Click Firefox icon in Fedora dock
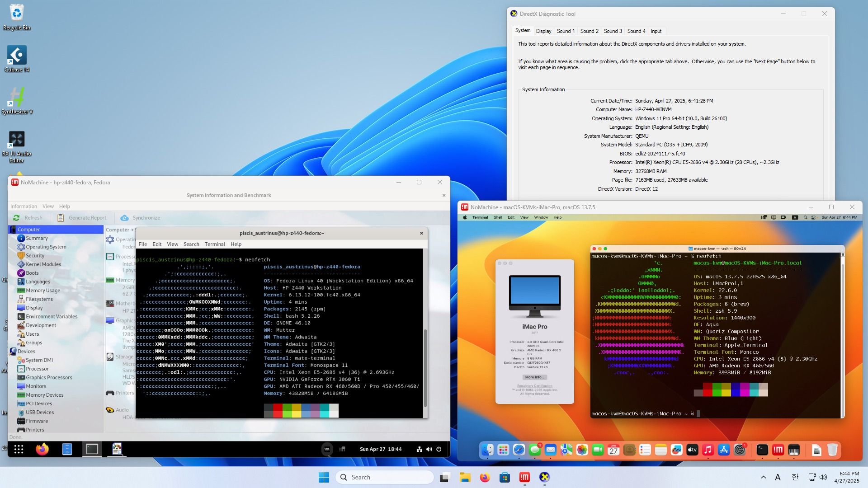The image size is (868, 488). [42, 449]
